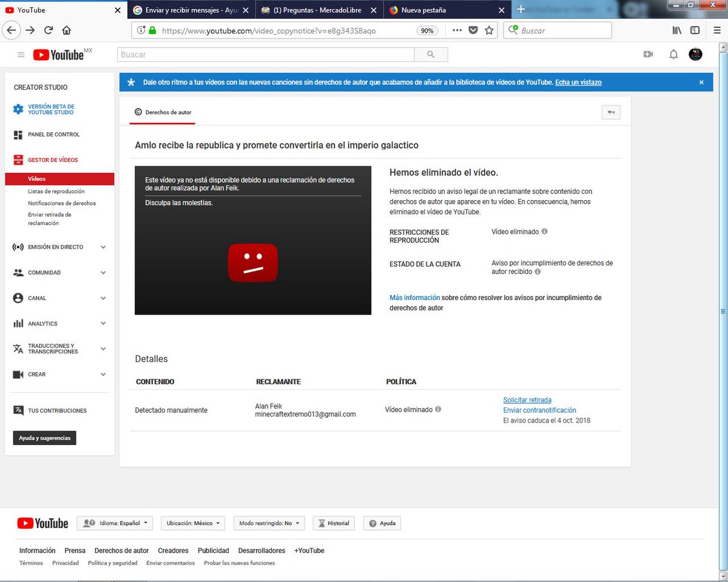Open the Creadores footer link
The height and width of the screenshot is (582, 728).
tap(173, 550)
